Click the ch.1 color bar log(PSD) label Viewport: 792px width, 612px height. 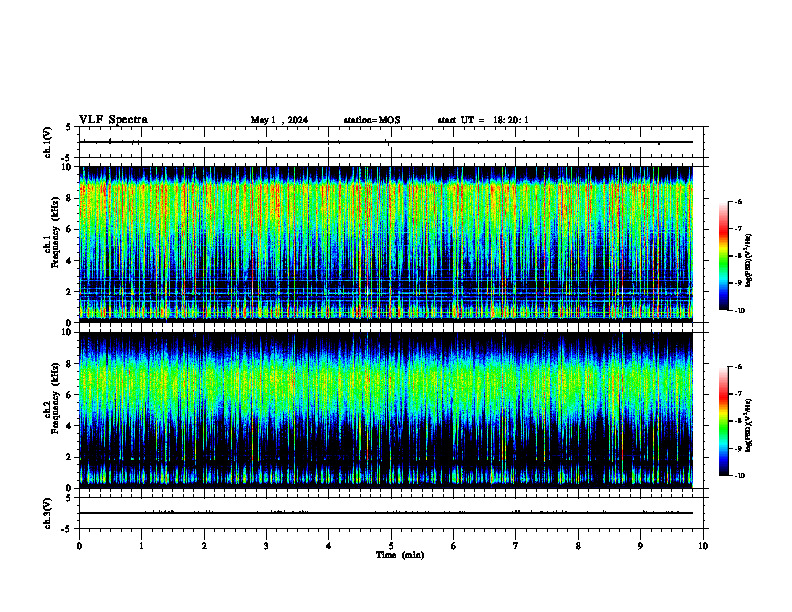(749, 261)
